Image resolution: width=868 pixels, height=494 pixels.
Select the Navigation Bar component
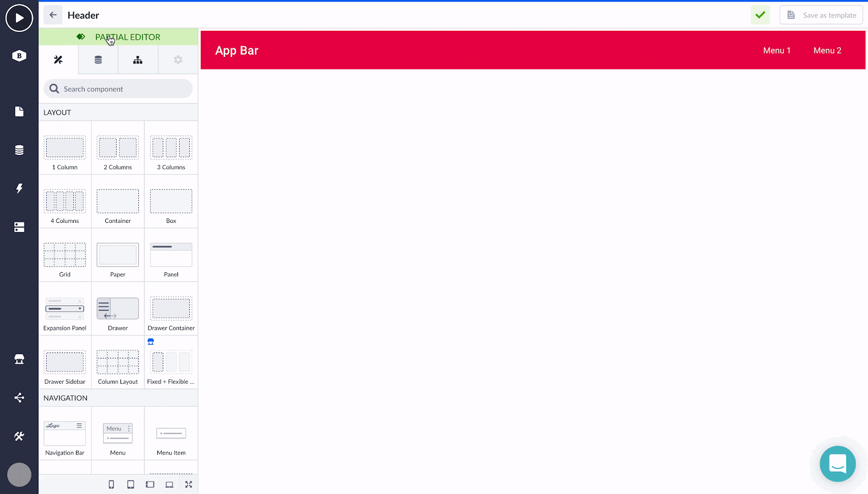coord(65,433)
